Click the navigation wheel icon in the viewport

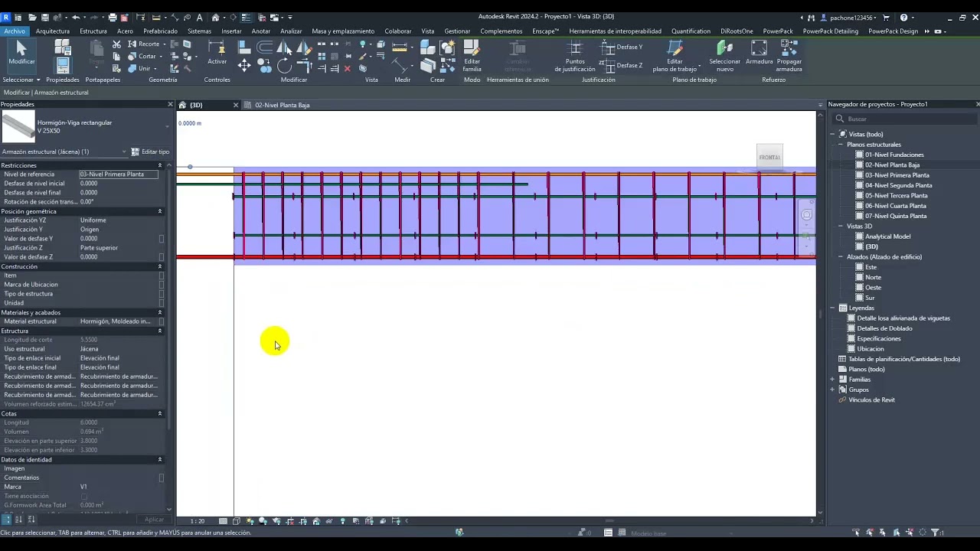tap(806, 215)
